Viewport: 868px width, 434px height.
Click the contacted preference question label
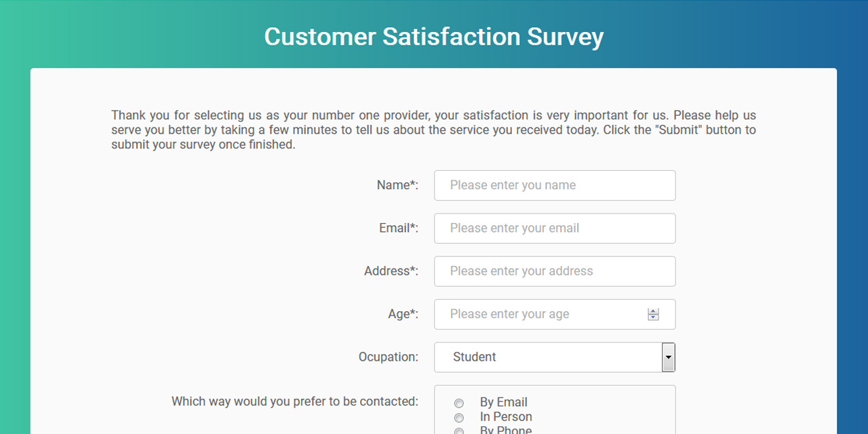coord(294,401)
